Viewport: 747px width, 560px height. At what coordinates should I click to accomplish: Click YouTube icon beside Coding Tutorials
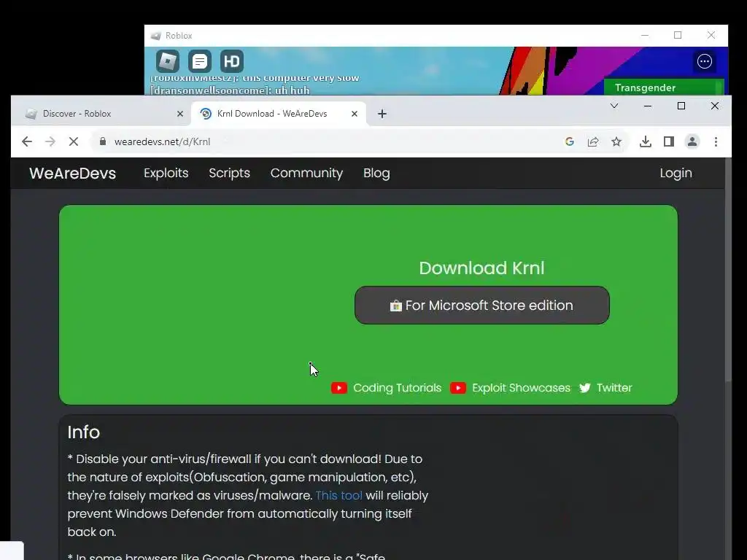pyautogui.click(x=339, y=388)
